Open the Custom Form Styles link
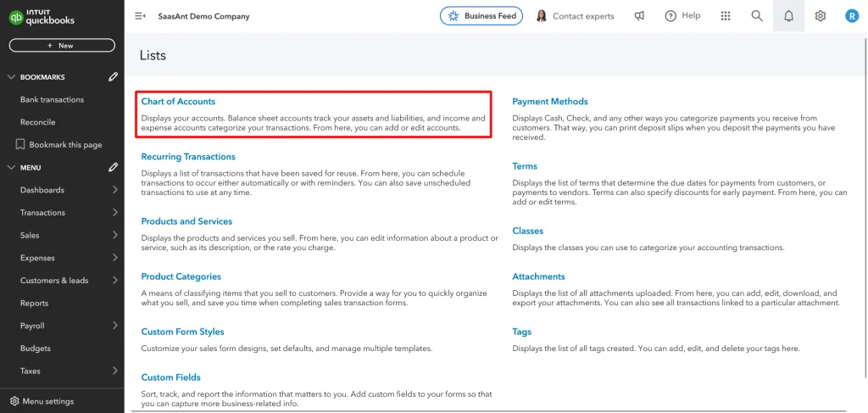Viewport: 868px width, 413px height. [x=183, y=332]
